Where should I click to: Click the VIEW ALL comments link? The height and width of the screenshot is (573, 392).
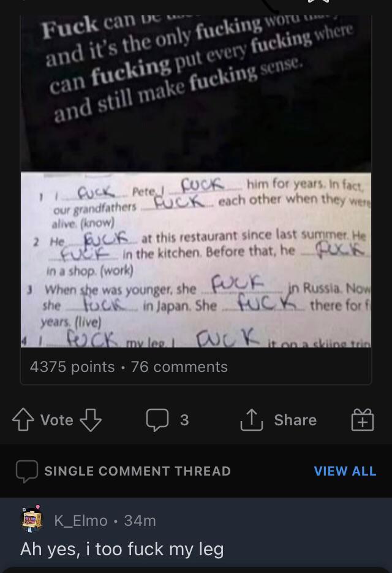[345, 471]
